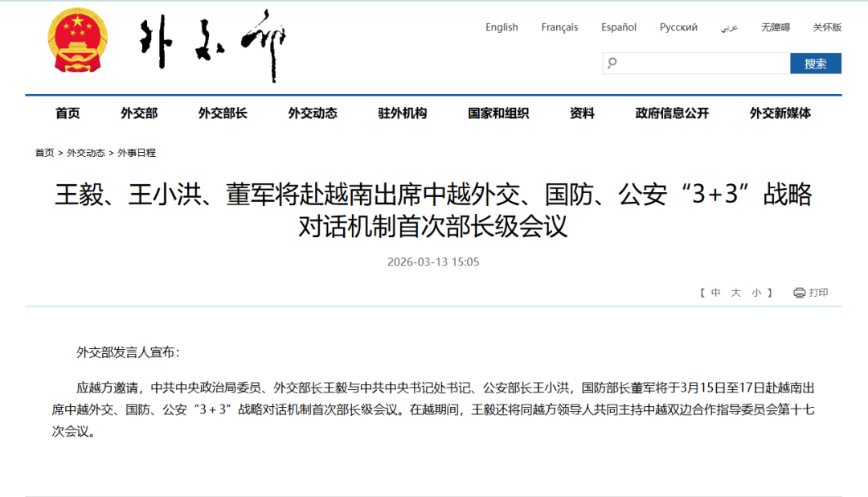Click the printer icon
Screen dimensions: 868x497
click(x=799, y=293)
